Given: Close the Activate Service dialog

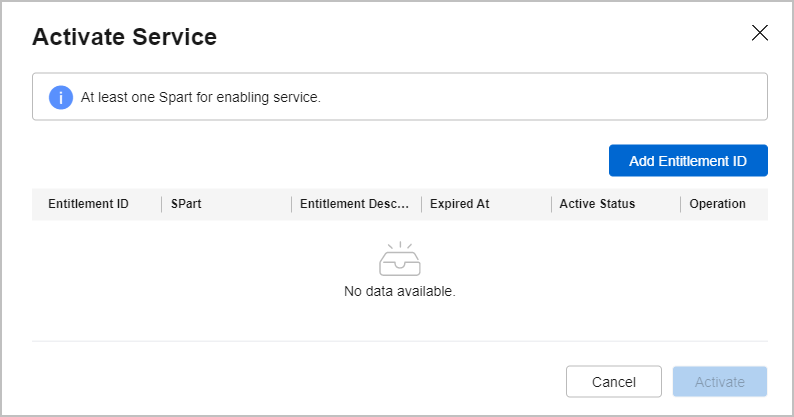Looking at the screenshot, I should tap(760, 33).
